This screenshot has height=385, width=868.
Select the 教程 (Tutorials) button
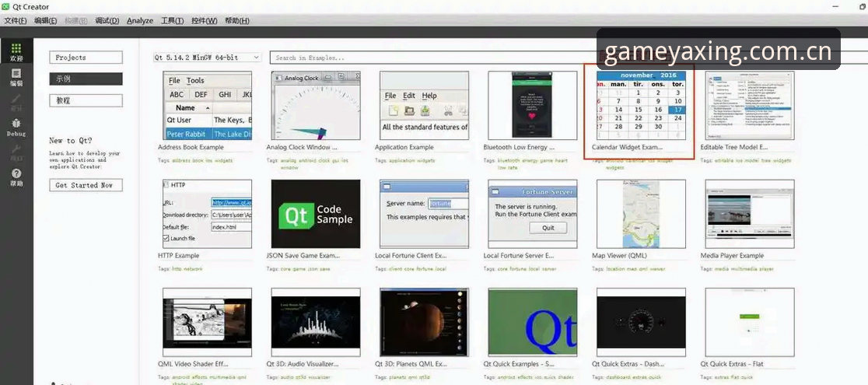tap(86, 101)
